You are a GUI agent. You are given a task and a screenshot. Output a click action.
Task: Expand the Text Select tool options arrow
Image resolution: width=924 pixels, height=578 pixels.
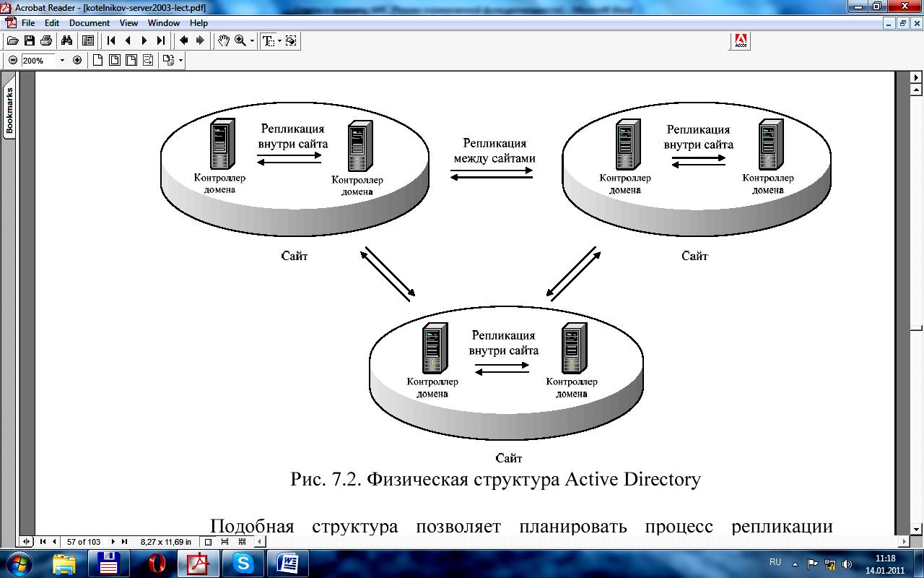[x=279, y=41]
